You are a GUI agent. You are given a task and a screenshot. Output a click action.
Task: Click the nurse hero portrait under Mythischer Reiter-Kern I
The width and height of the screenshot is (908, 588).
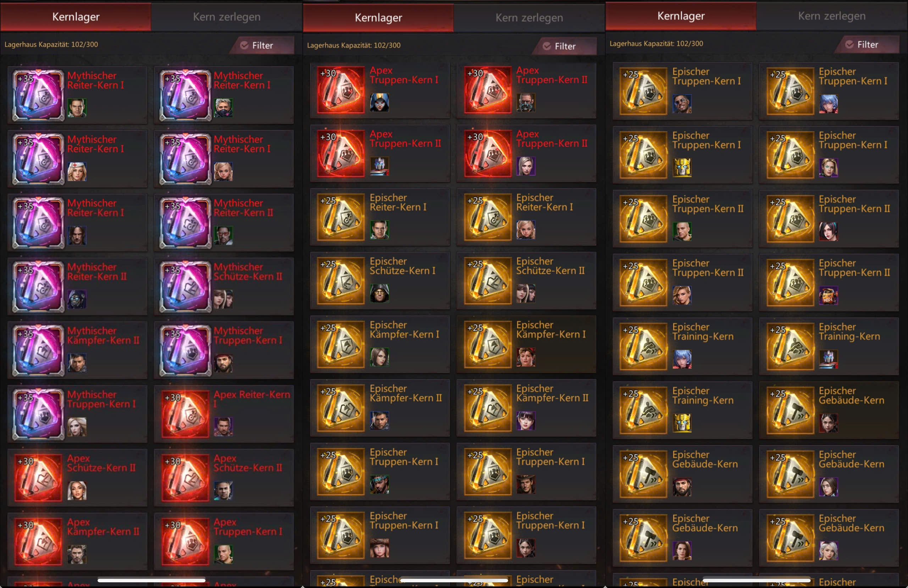point(77,171)
